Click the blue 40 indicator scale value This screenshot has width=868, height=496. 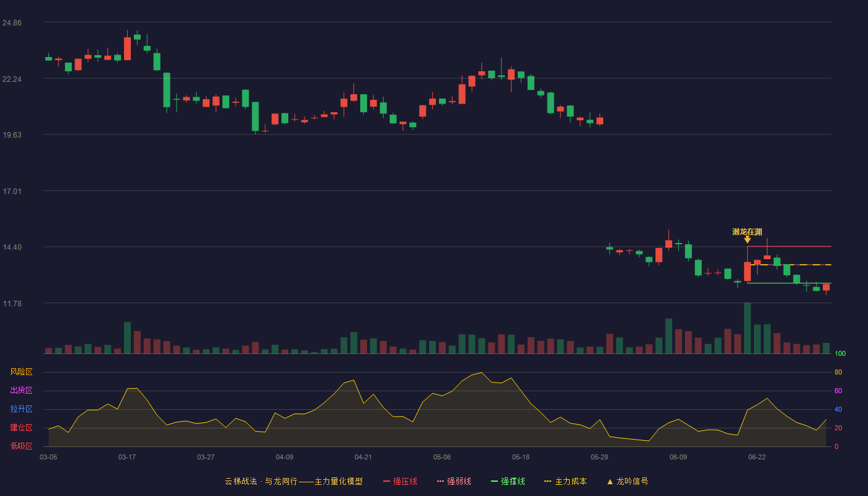coord(838,409)
